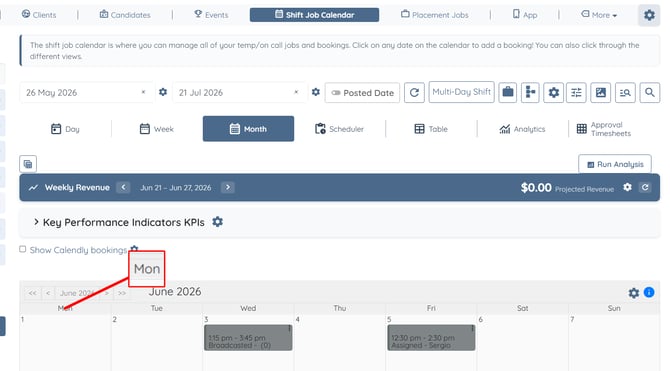
Task: Open the Analytics view
Action: [x=522, y=129]
